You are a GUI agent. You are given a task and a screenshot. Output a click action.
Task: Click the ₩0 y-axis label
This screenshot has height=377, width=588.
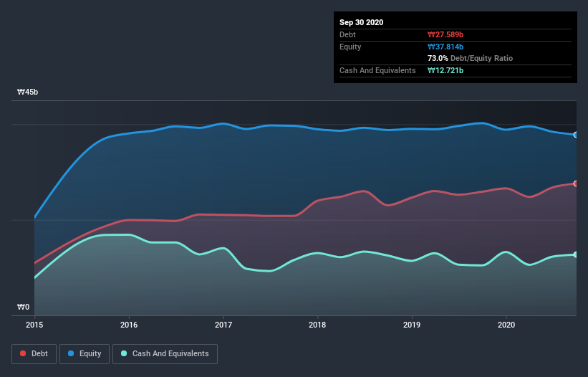pos(23,307)
